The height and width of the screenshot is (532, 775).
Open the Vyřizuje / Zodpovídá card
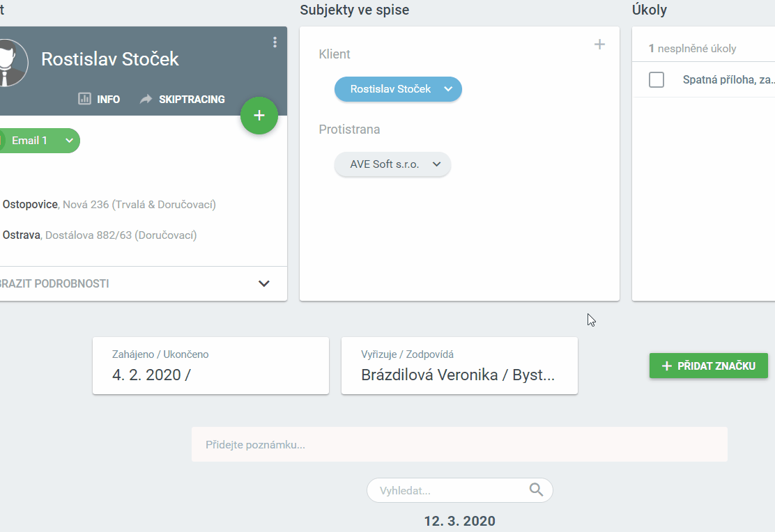pos(459,366)
